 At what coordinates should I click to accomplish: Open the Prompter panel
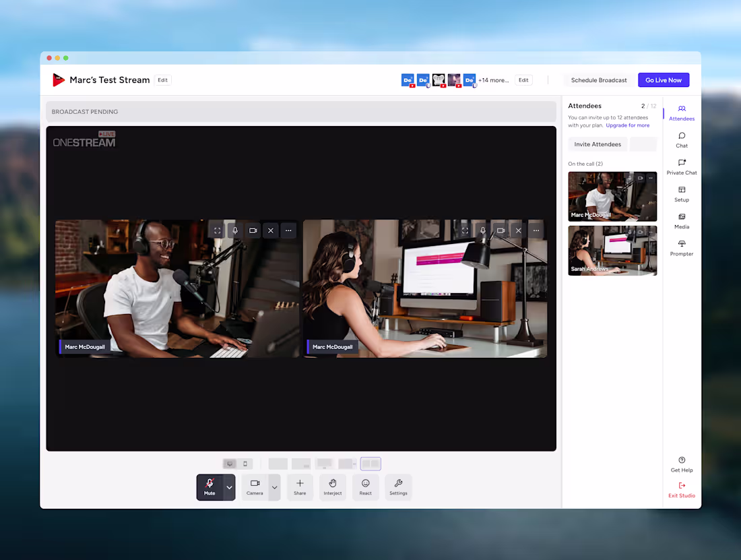pos(681,248)
